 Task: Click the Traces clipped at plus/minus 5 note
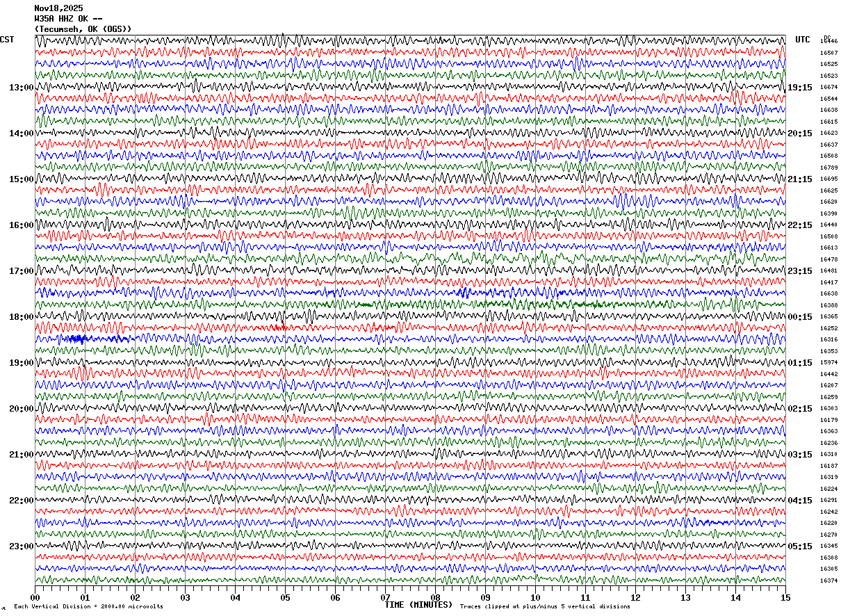[545, 607]
